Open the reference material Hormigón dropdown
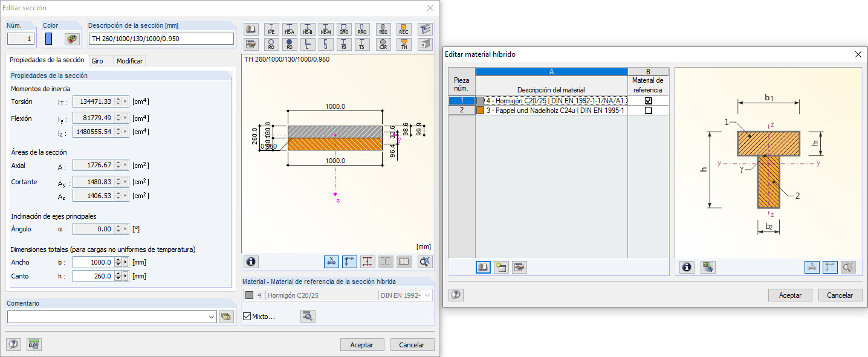The width and height of the screenshot is (868, 357). pyautogui.click(x=428, y=295)
